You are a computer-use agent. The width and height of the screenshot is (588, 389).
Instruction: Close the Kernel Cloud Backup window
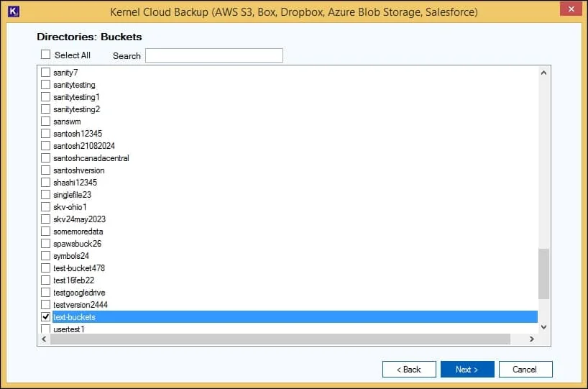(x=571, y=9)
